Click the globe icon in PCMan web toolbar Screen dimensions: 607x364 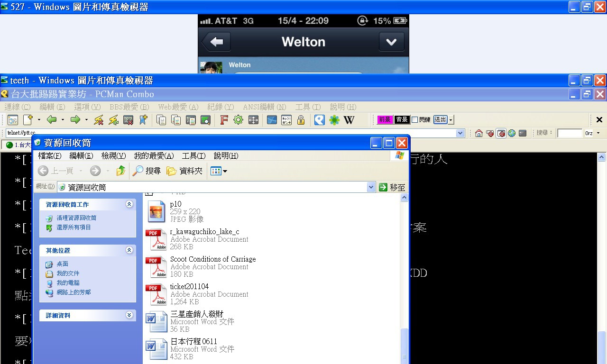pos(512,133)
